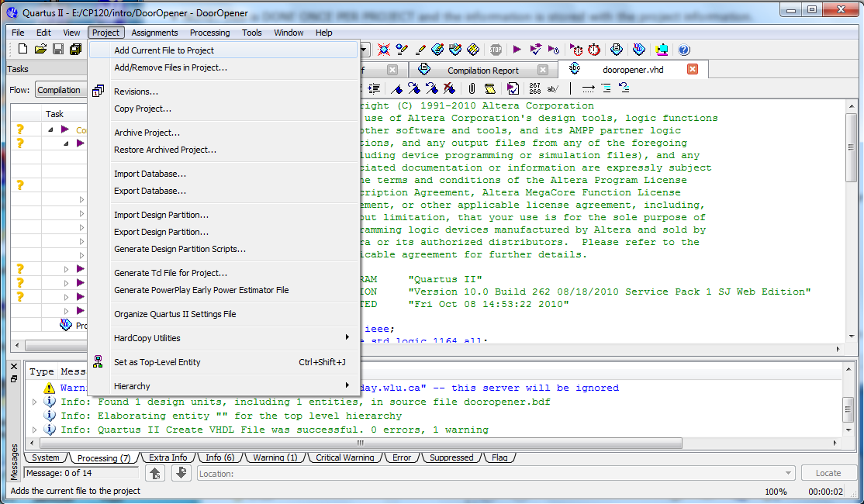Image resolution: width=864 pixels, height=504 pixels.
Task: Click the purple play with stopwatch icon
Action: (x=553, y=50)
